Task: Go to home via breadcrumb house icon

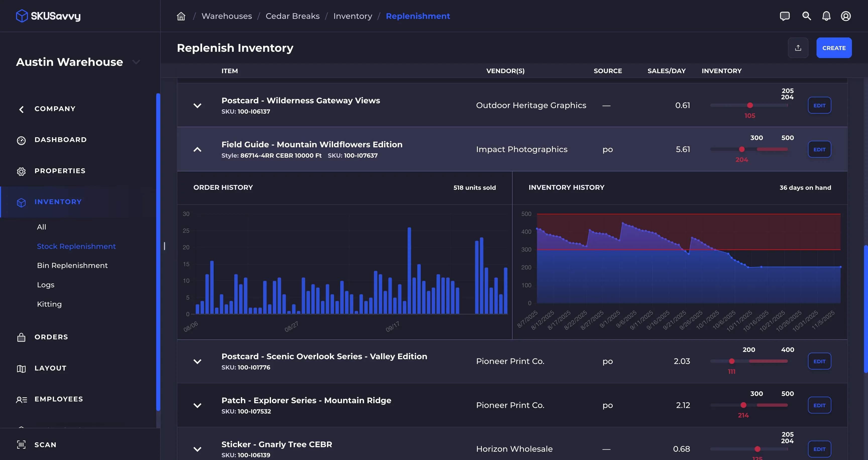Action: coord(181,16)
